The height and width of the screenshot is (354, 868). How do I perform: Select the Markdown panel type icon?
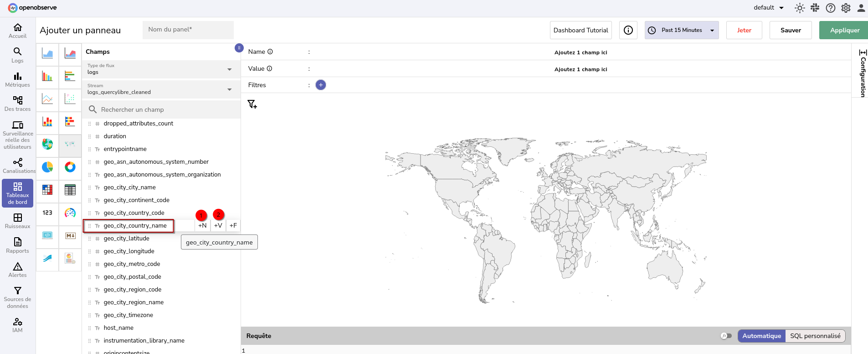[70, 235]
